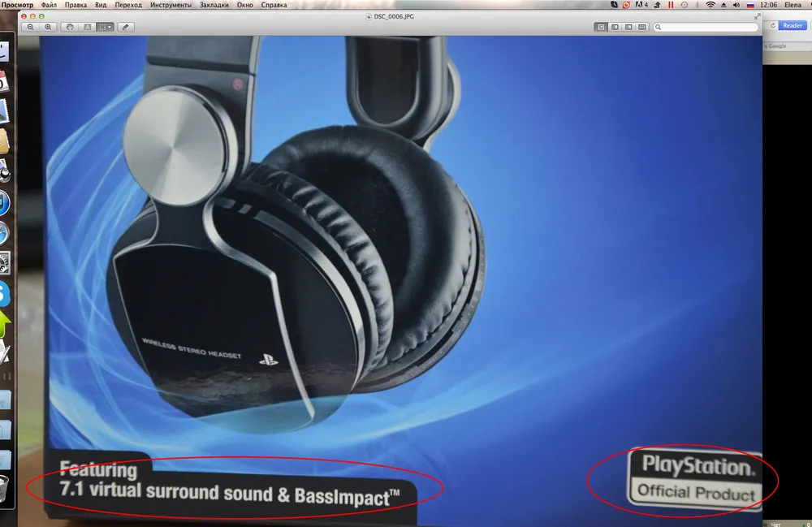Click the clock showing 12:06
812x527 pixels.
(768, 5)
